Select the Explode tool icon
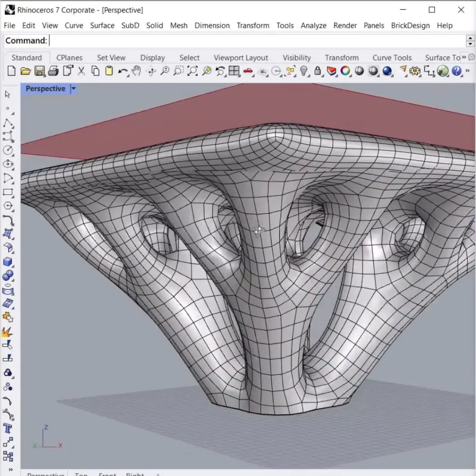The height and width of the screenshot is (476, 476). (x=8, y=331)
